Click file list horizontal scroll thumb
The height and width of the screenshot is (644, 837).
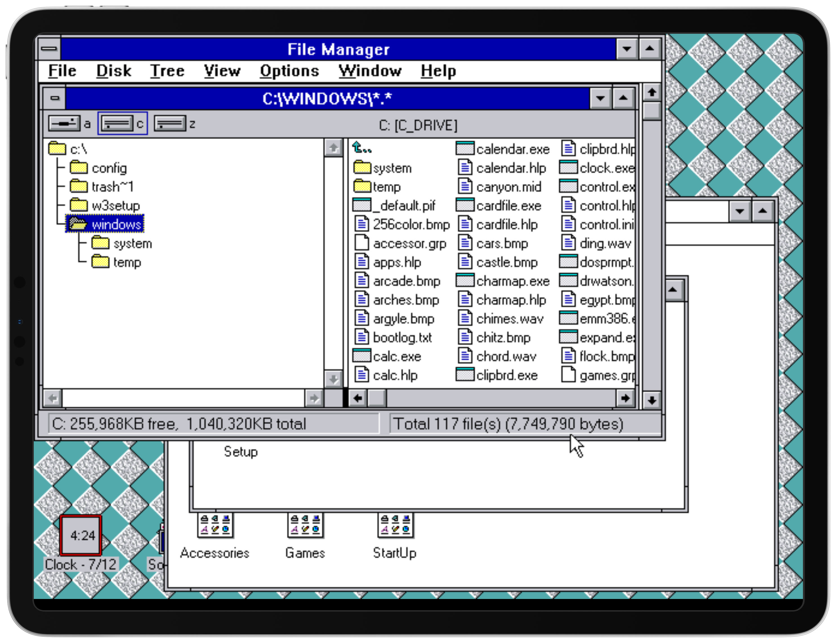377,399
